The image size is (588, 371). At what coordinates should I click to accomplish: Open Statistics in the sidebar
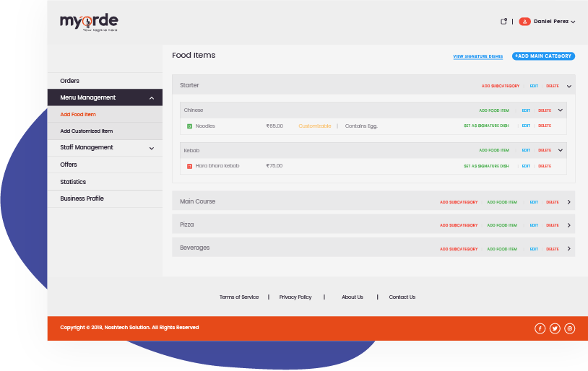(x=105, y=182)
